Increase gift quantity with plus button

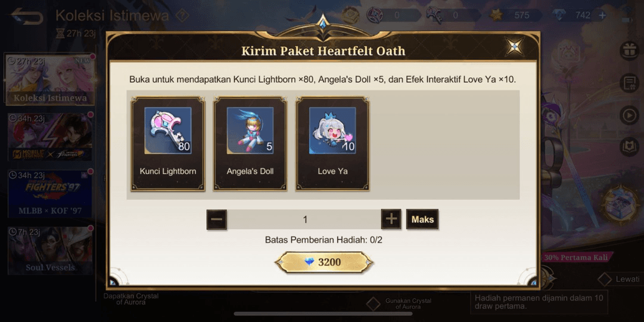click(391, 219)
